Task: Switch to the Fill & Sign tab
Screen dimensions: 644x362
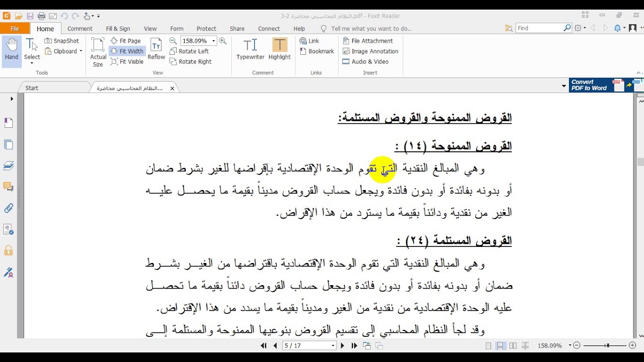Action: [118, 29]
